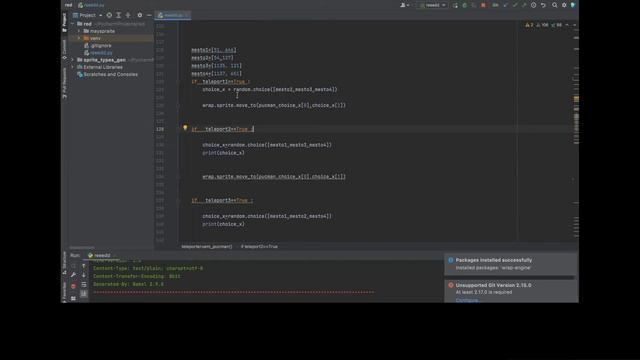Open IDE settings gear in toolbar
640x360 pixels.
coord(564,5)
